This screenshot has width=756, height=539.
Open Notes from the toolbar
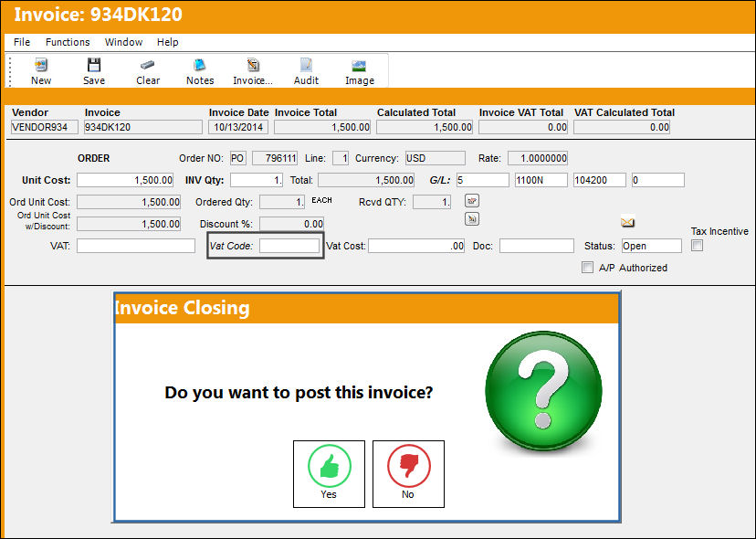[200, 65]
